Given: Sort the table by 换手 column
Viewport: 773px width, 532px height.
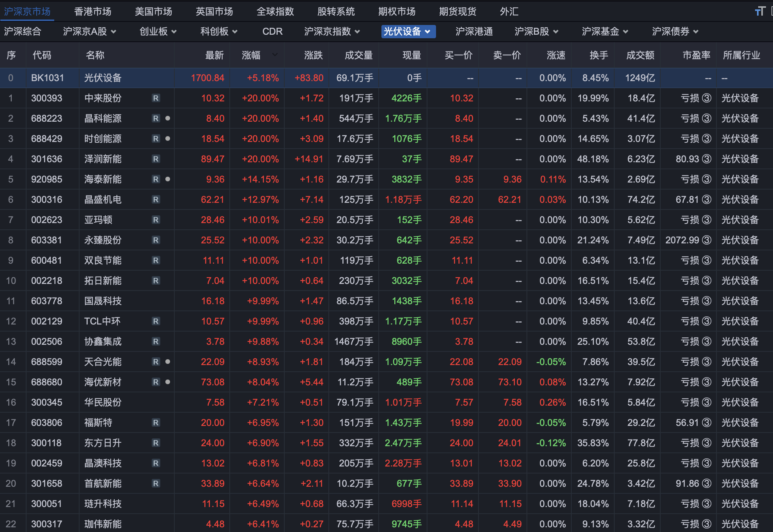Looking at the screenshot, I should 599,55.
